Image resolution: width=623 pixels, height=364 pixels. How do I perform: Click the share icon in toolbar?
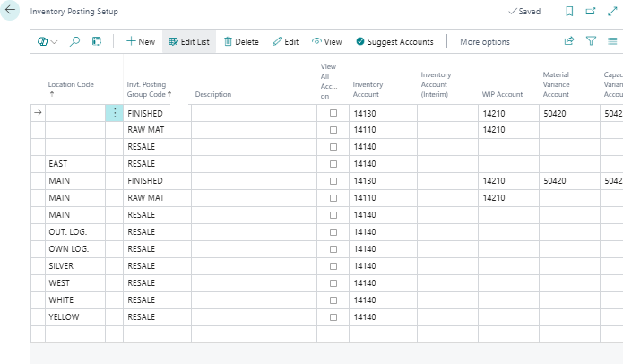point(568,41)
